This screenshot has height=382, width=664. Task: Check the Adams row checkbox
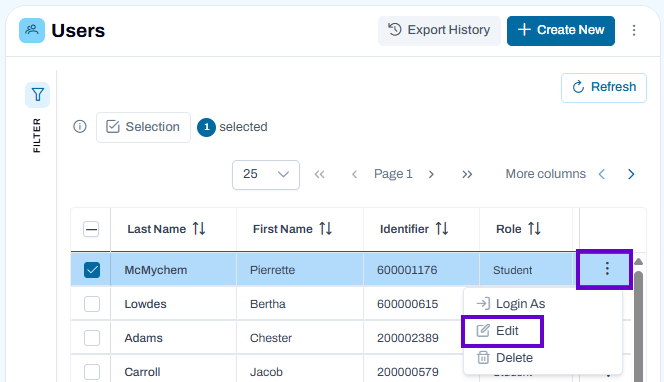coord(92,338)
